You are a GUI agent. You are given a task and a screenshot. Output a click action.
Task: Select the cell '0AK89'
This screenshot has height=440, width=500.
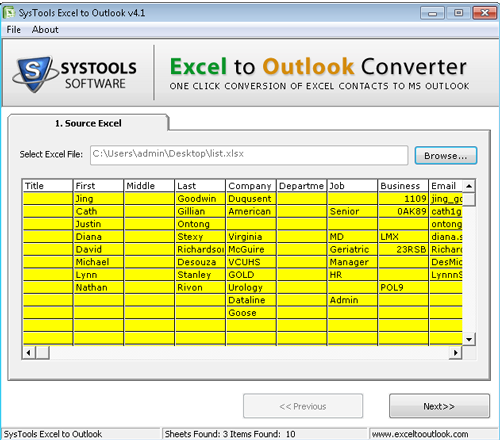coord(403,211)
